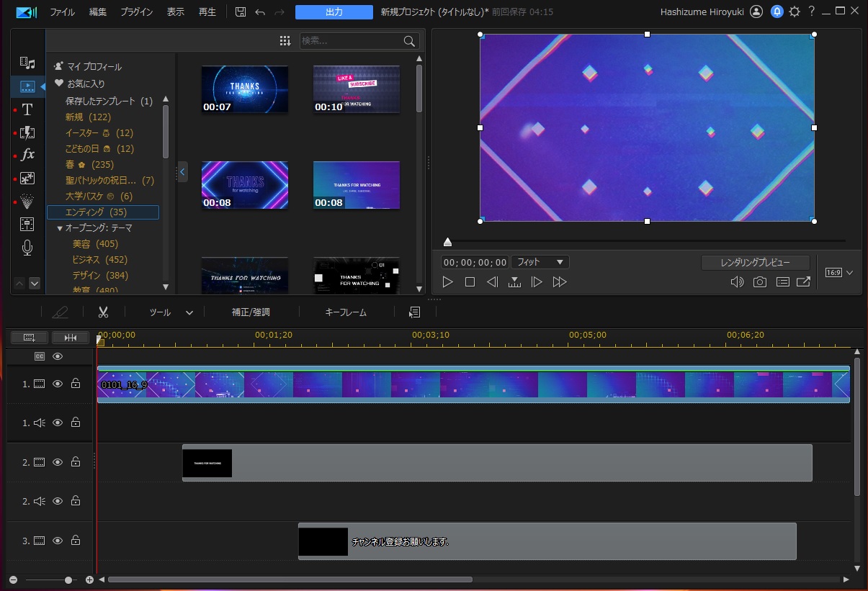This screenshot has height=591, width=868.
Task: Open the プラグイン menu
Action: coord(136,12)
